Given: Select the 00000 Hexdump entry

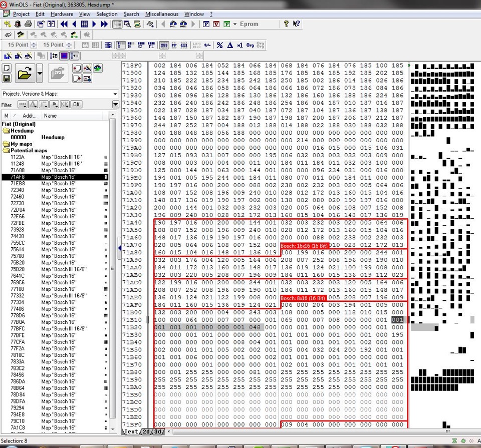Looking at the screenshot, I should (55, 137).
